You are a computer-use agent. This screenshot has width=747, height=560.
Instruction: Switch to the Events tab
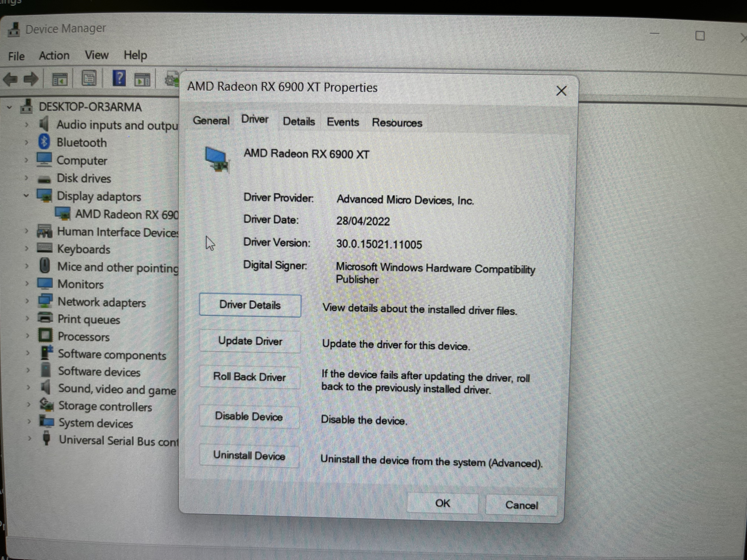pos(342,122)
